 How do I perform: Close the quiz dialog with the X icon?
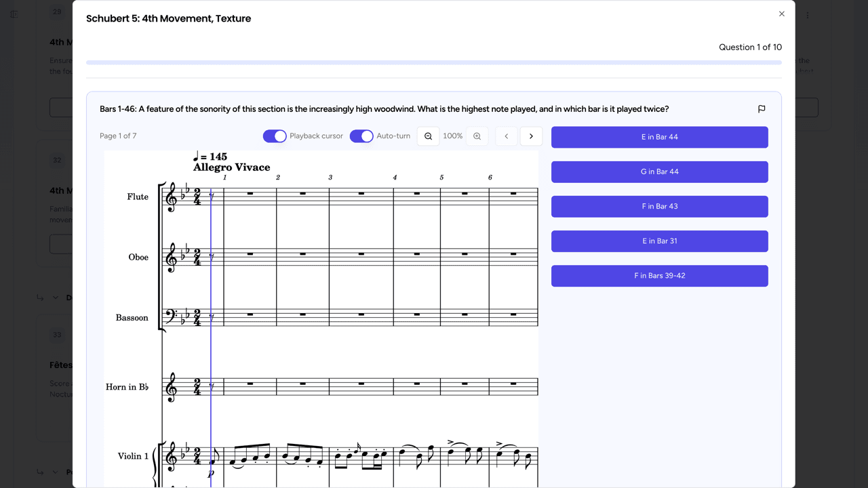click(x=781, y=14)
